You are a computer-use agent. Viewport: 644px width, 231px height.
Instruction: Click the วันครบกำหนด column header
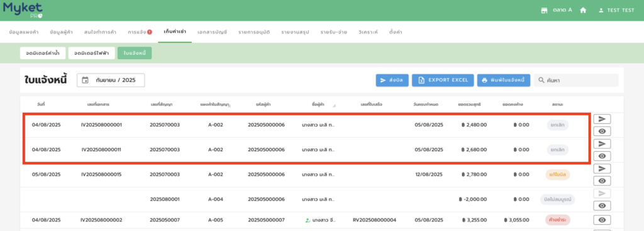tap(426, 105)
